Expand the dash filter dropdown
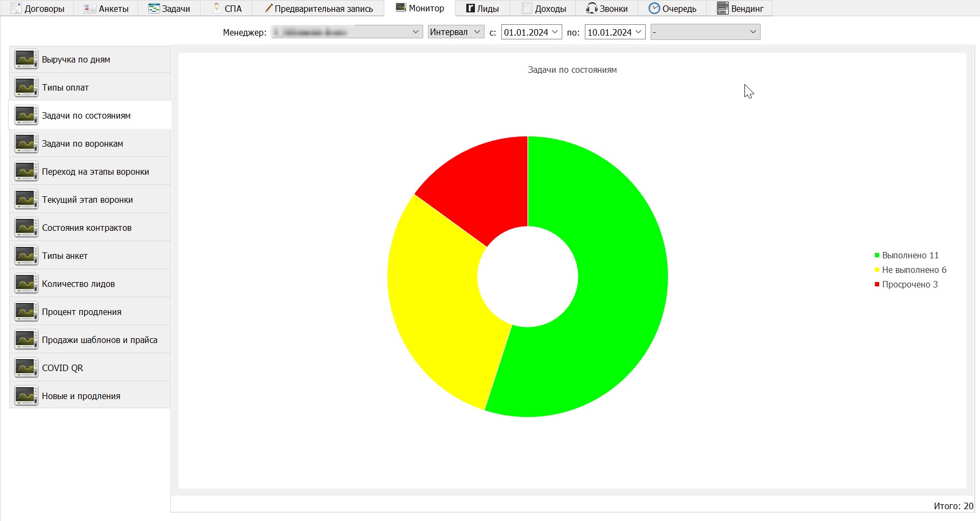 [705, 32]
